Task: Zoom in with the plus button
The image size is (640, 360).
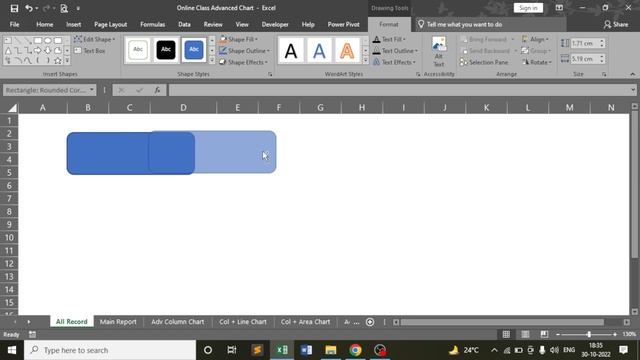Action: click(x=615, y=334)
